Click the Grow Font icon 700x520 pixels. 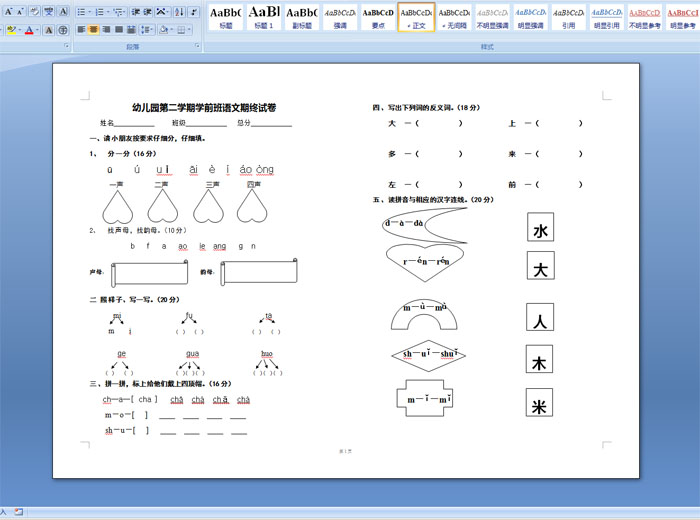[x=8, y=12]
